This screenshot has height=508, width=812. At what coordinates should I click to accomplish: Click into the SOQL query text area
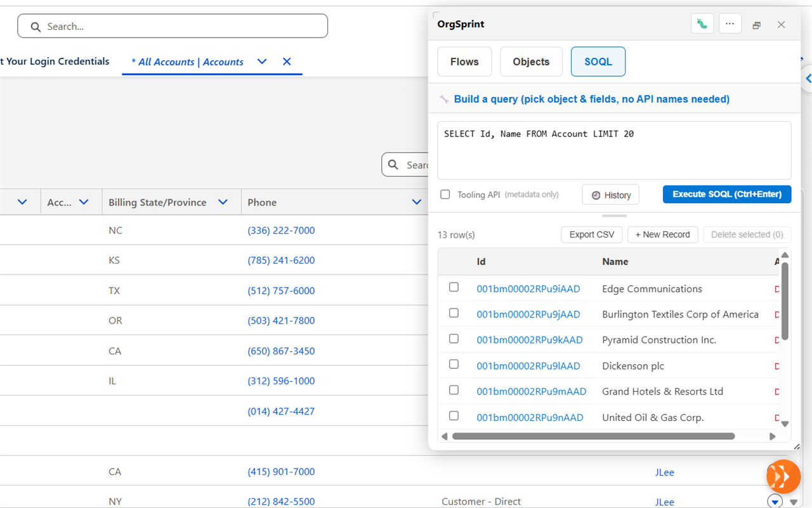614,150
